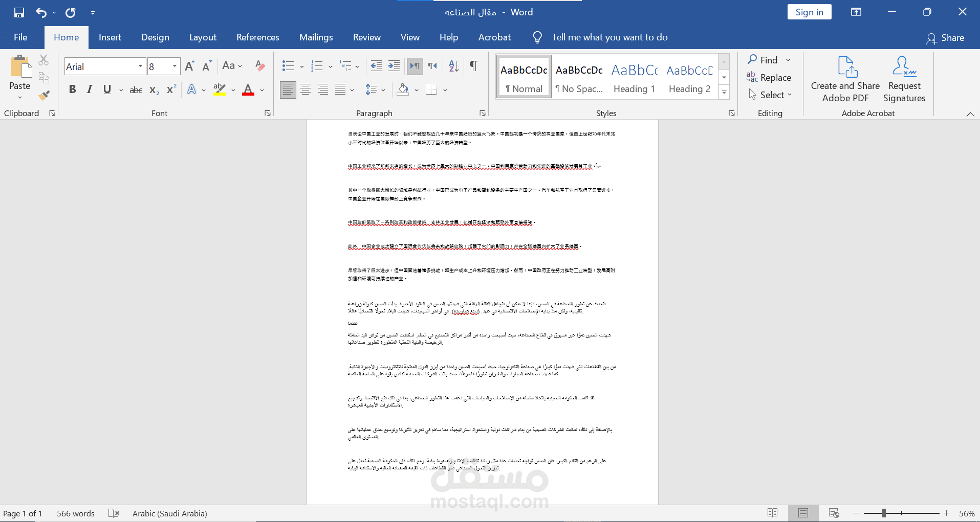This screenshot has height=522, width=980.
Task: Open the font size dropdown
Action: click(x=175, y=66)
